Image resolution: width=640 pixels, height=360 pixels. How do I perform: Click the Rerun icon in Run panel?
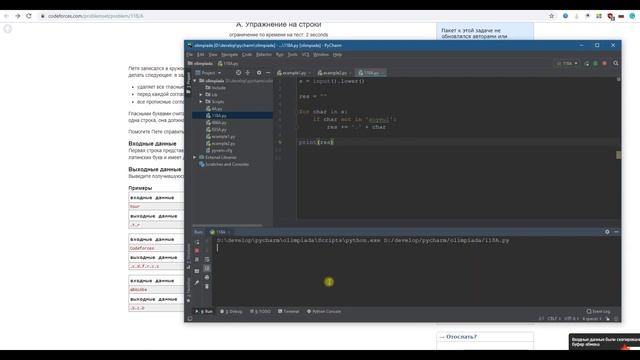point(197,242)
